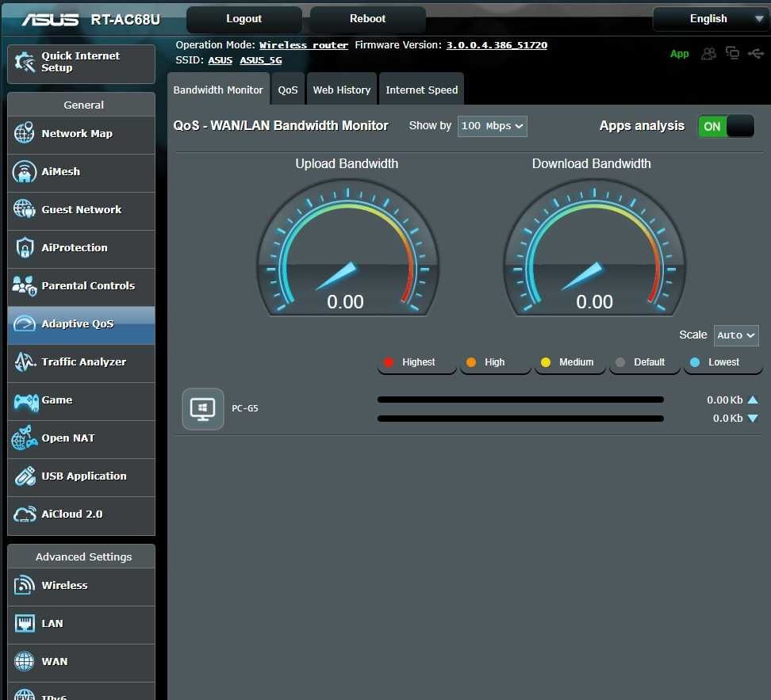The image size is (771, 700).
Task: Click PC-G5 download arrow icon
Action: tap(753, 419)
